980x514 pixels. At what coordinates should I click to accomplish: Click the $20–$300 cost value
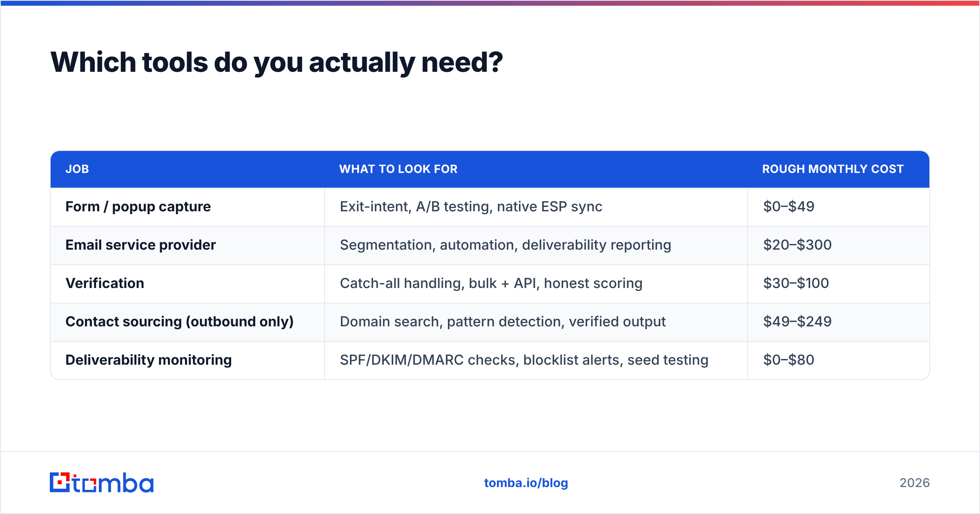coord(797,245)
